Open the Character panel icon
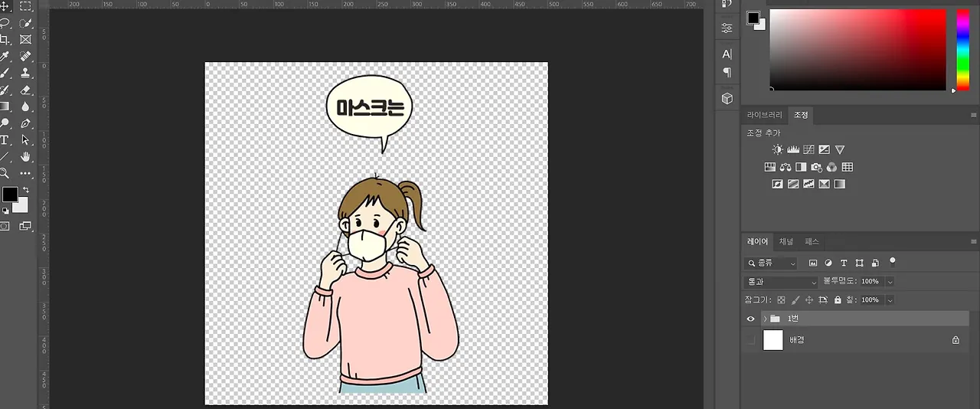This screenshot has width=980, height=409. pyautogui.click(x=727, y=54)
